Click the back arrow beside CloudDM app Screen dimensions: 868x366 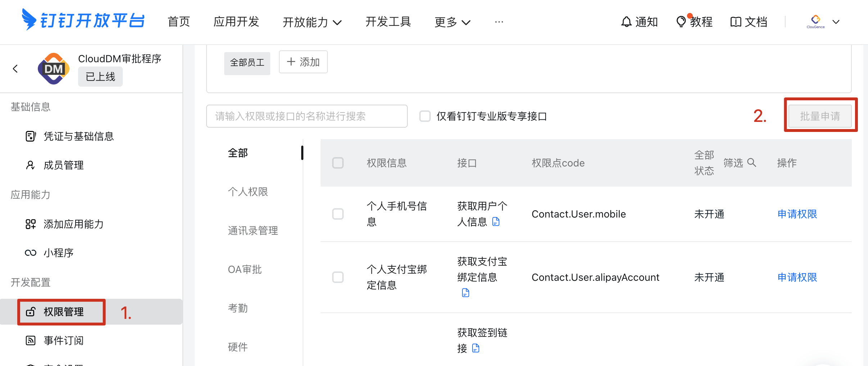[15, 69]
